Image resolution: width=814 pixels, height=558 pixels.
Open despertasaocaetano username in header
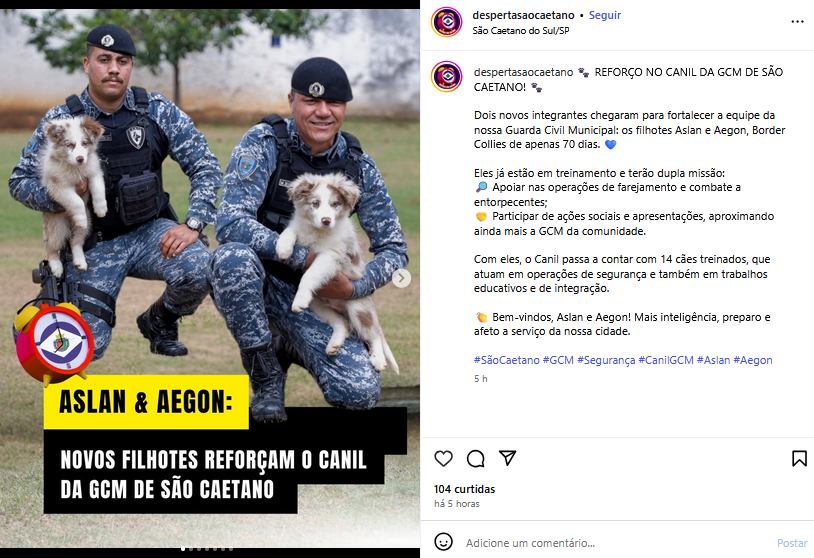pos(523,15)
